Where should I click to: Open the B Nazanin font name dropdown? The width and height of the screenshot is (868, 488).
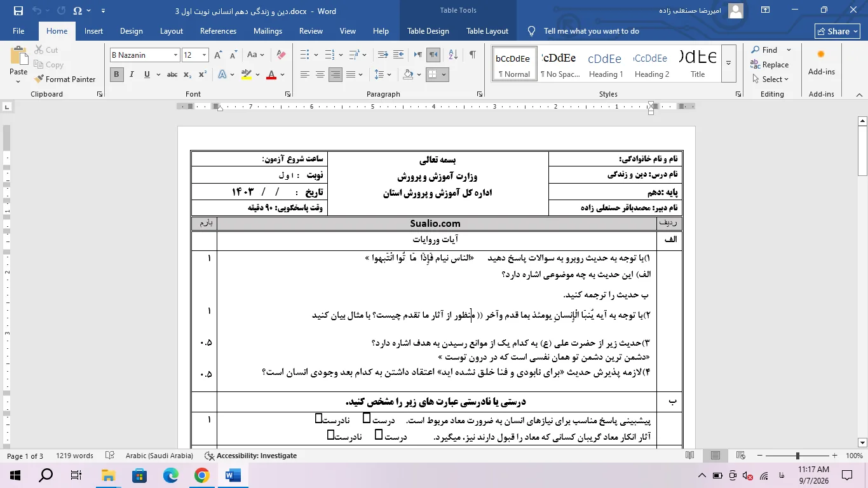coord(175,55)
